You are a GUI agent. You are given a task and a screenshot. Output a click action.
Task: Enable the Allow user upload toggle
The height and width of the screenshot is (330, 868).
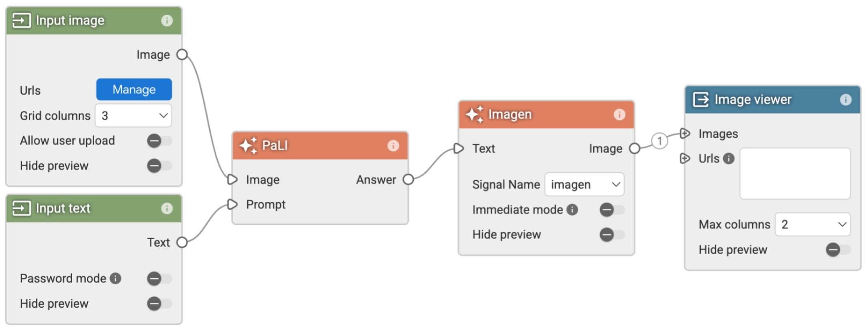click(x=159, y=141)
